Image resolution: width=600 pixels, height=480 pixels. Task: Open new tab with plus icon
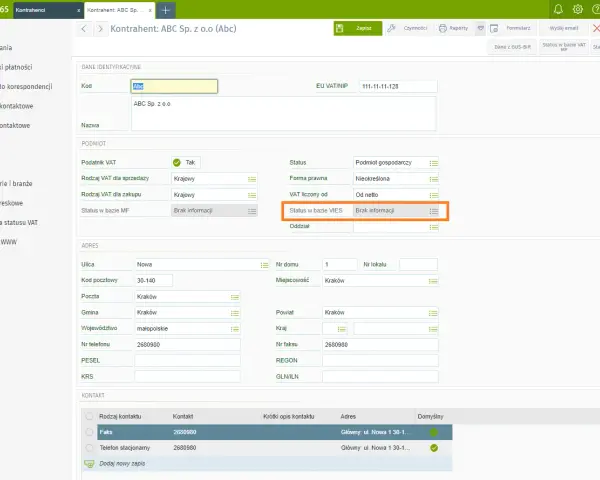tap(166, 10)
